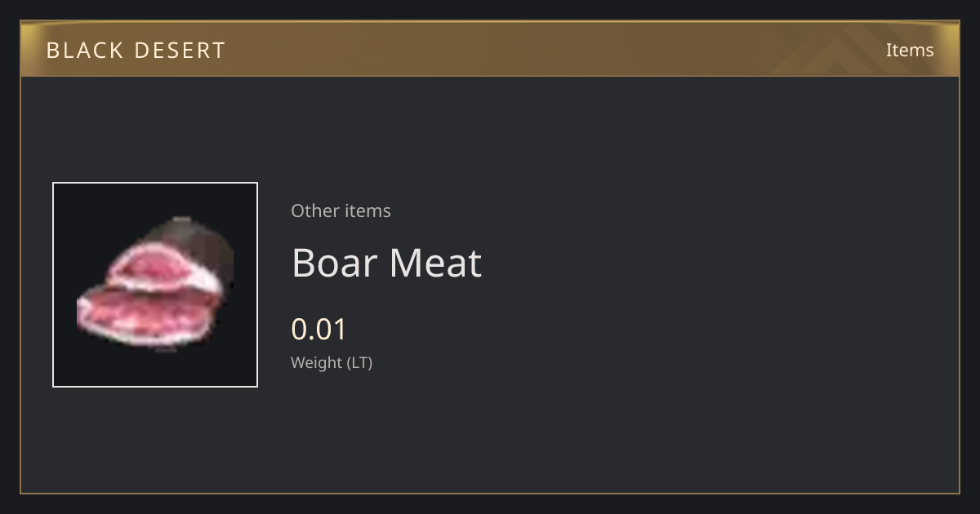Click the empty dark area right of Boar Meat

[x=719, y=263]
